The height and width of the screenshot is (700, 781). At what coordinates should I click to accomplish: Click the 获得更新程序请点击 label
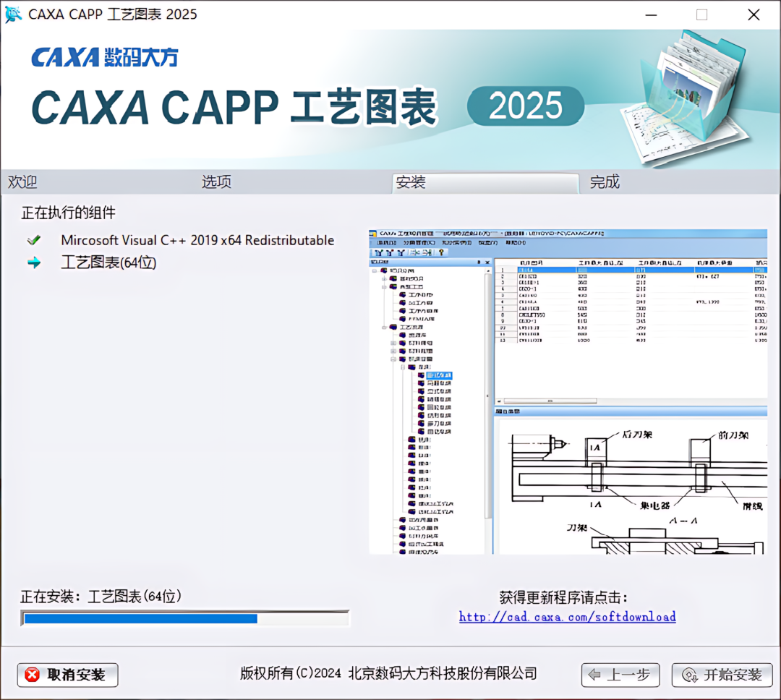click(x=563, y=597)
